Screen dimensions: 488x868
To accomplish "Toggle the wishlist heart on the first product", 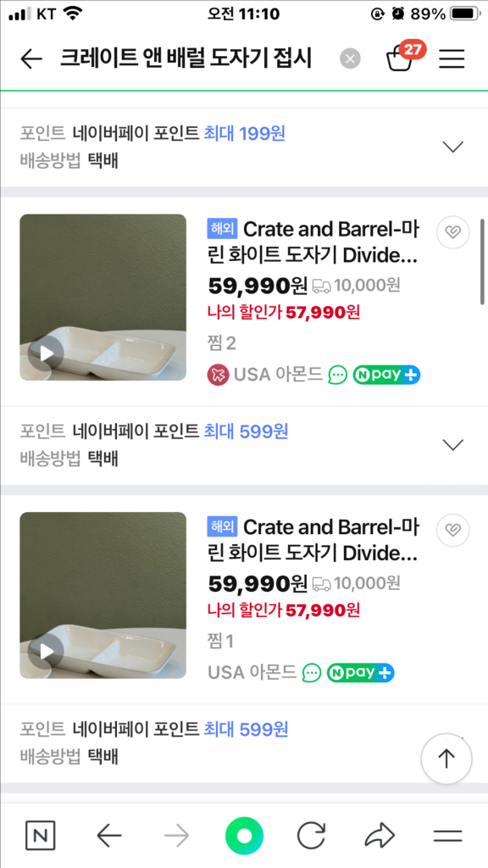I will coord(453,232).
